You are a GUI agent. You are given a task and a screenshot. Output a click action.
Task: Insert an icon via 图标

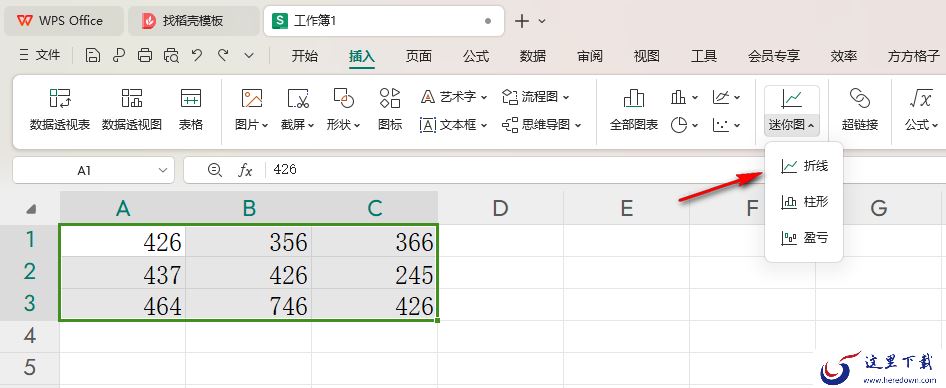pyautogui.click(x=390, y=109)
